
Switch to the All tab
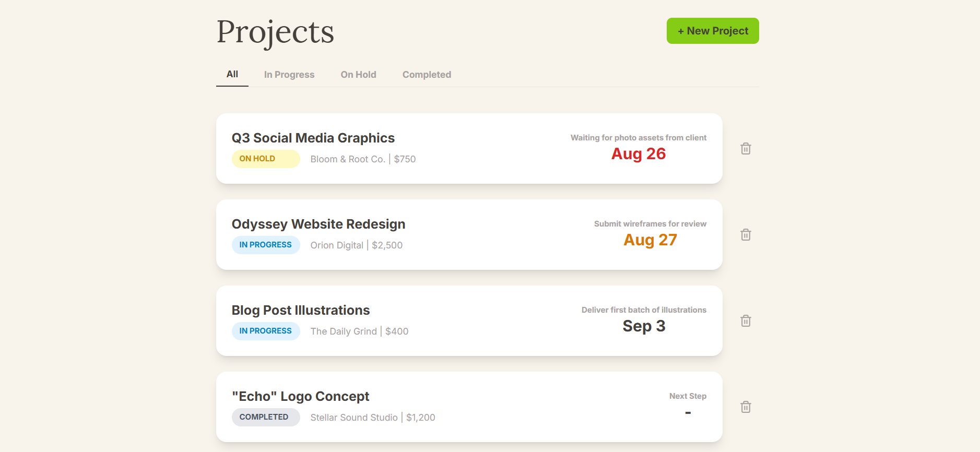click(x=232, y=75)
